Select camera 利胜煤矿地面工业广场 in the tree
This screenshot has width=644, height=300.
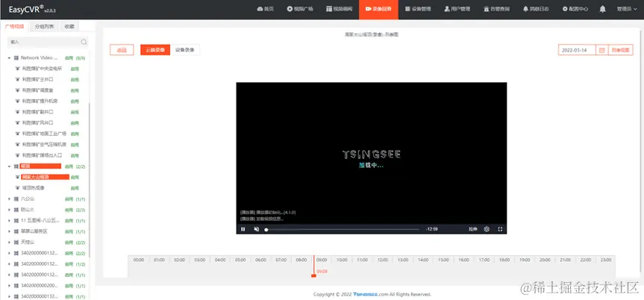click(x=44, y=134)
